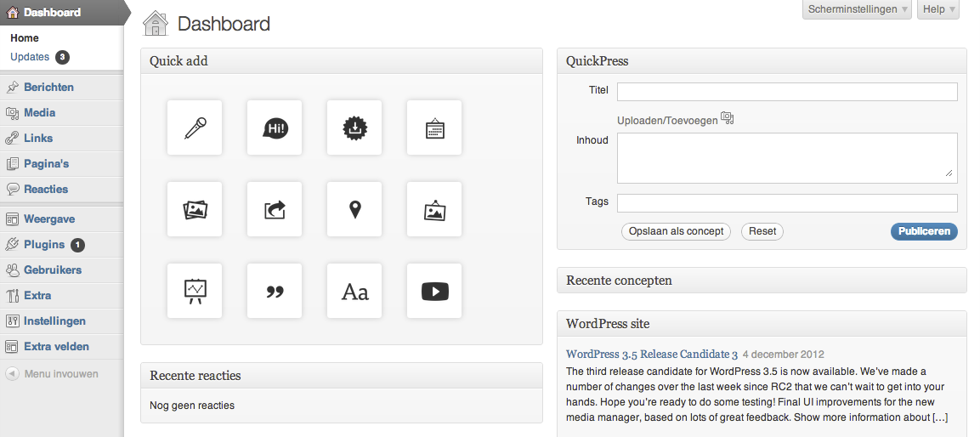980x437 pixels.
Task: Click the Media sidebar icon
Action: point(13,113)
